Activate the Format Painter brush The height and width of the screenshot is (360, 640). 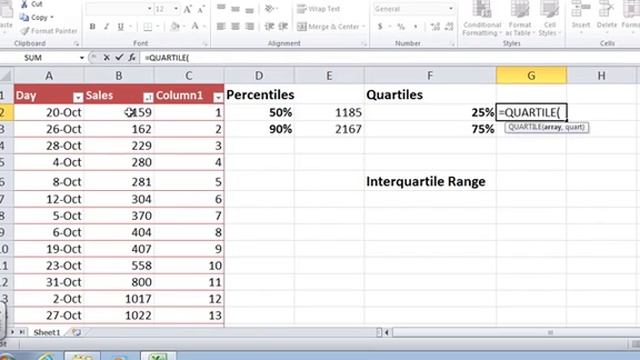pyautogui.click(x=24, y=31)
